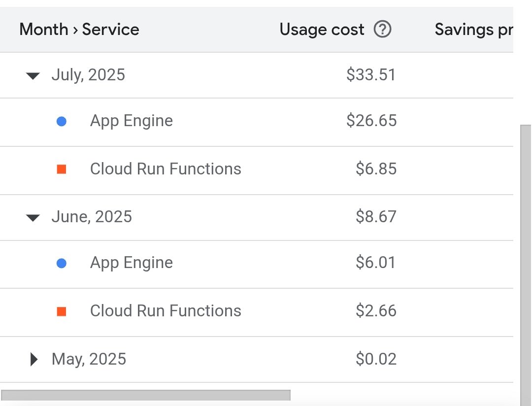Select the blue App Engine dot under July

point(62,121)
